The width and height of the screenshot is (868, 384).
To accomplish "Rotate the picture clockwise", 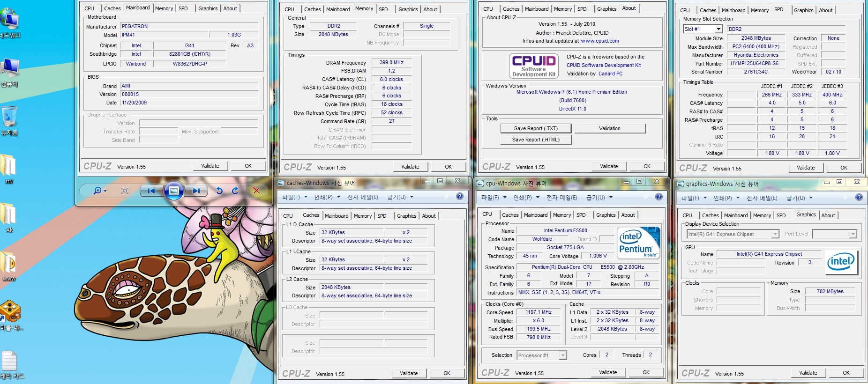I will tap(235, 191).
